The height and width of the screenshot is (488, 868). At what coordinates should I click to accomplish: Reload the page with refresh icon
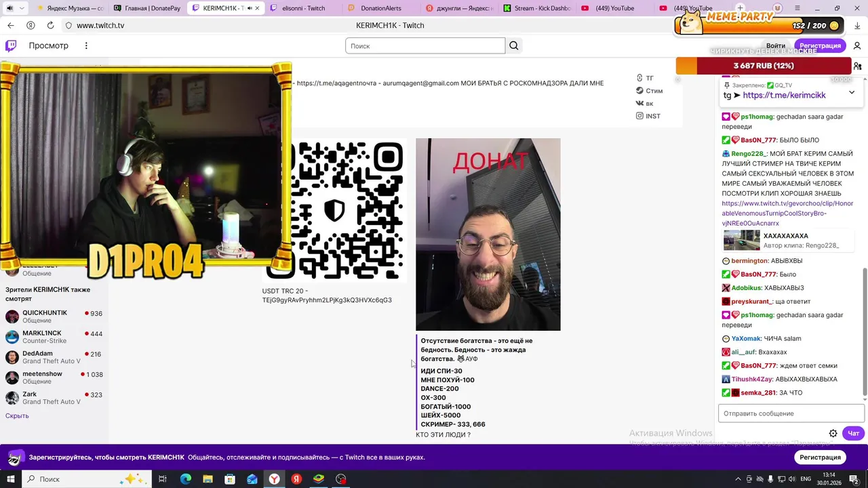pos(50,25)
